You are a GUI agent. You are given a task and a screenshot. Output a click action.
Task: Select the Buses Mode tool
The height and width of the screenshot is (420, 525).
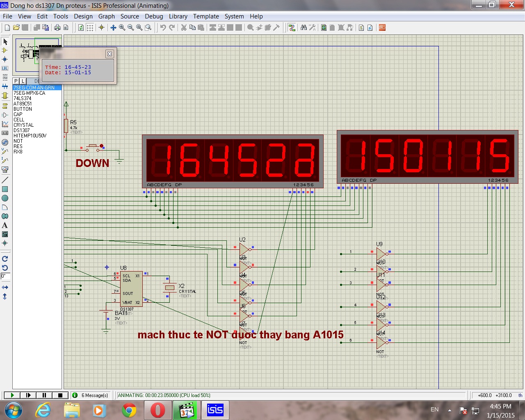point(5,87)
